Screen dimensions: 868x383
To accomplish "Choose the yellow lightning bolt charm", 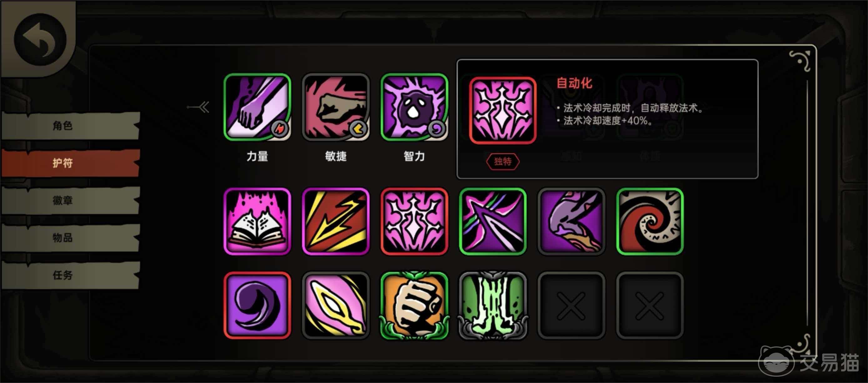I will point(336,222).
